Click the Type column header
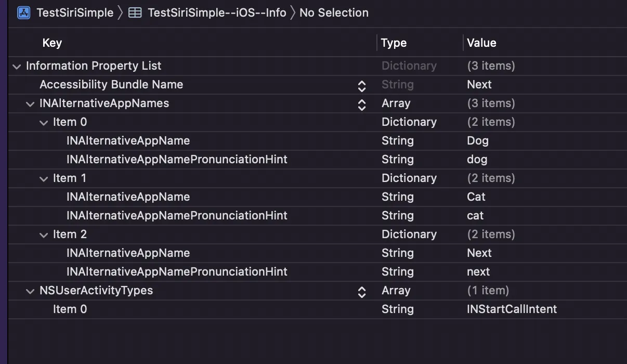627x364 pixels. coord(394,43)
